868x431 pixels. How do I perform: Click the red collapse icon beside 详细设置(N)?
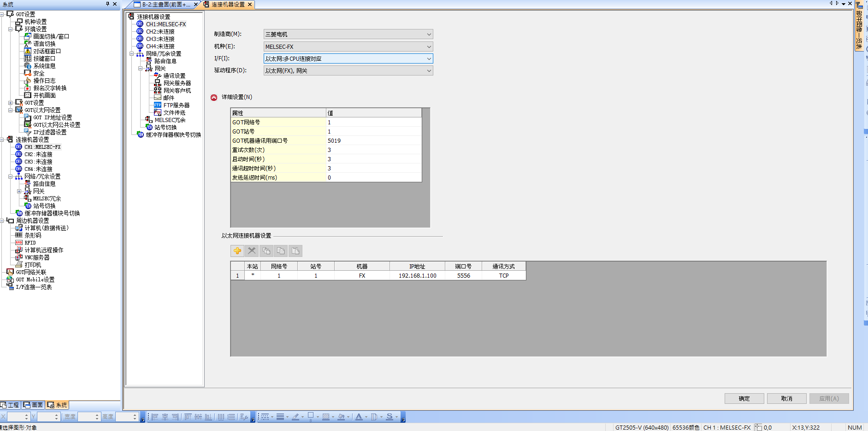pos(214,98)
